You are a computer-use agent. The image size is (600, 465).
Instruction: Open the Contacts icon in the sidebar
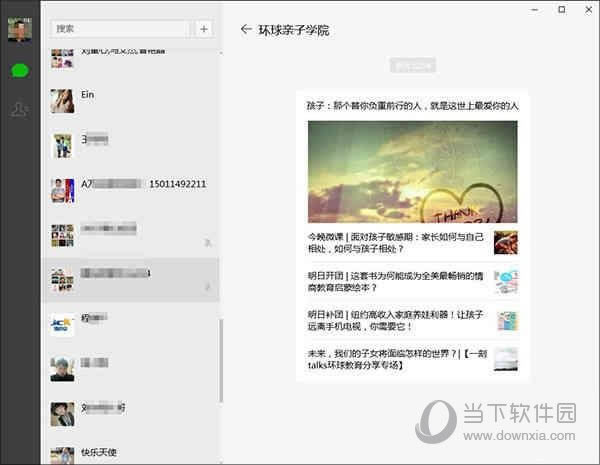[x=19, y=109]
